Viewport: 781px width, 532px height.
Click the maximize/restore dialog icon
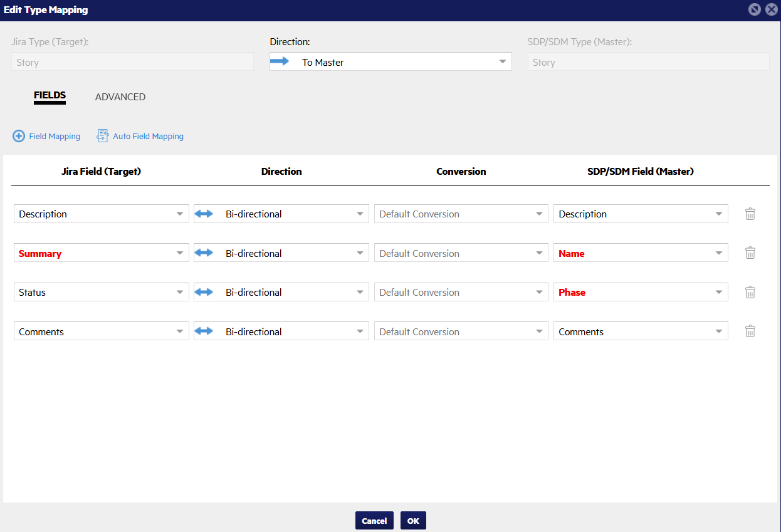[x=755, y=9]
